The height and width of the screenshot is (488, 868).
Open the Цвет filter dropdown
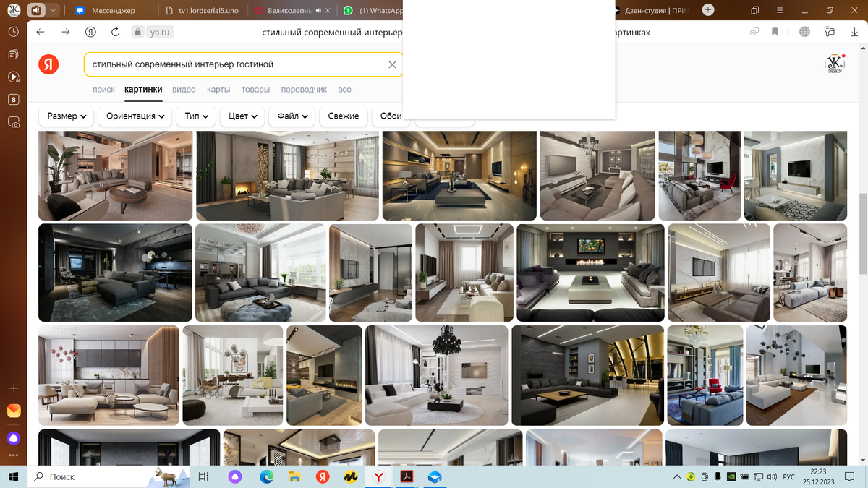point(243,116)
